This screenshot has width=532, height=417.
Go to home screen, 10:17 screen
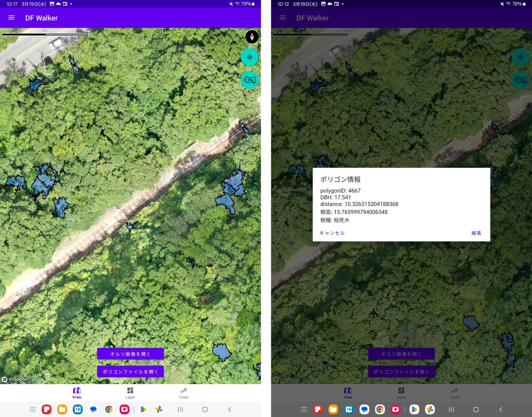(205, 409)
